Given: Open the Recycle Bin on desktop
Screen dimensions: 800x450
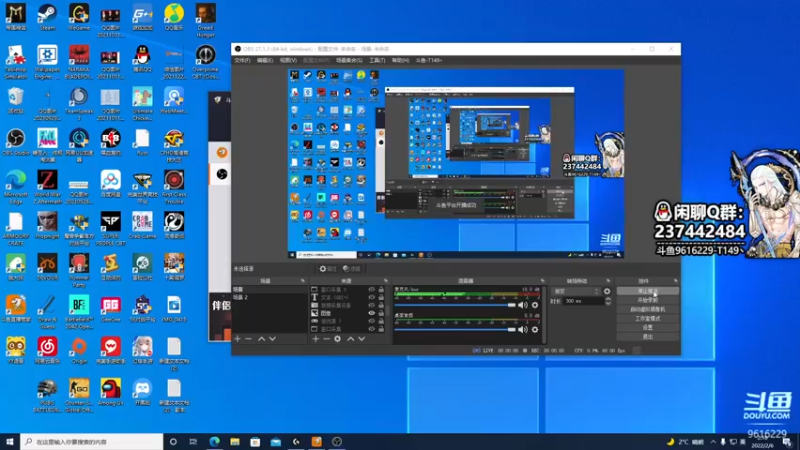Looking at the screenshot, I should (15, 101).
